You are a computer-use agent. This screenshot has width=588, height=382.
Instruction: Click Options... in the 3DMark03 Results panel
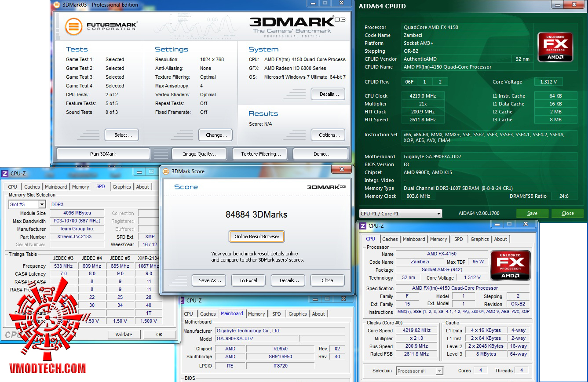[x=328, y=135]
